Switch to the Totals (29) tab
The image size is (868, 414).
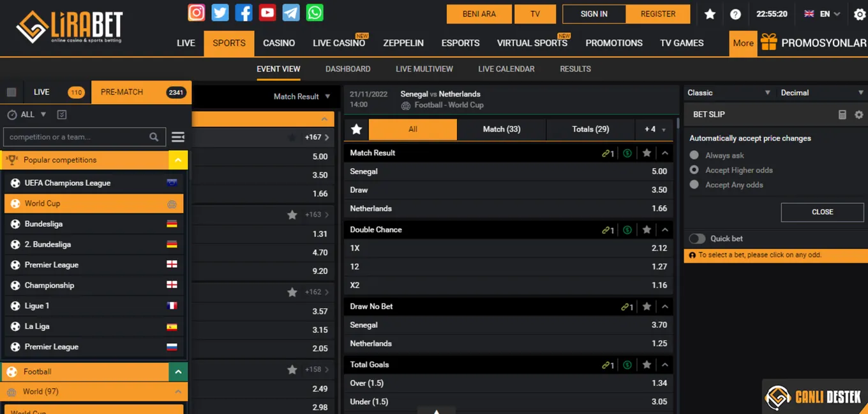tap(590, 129)
